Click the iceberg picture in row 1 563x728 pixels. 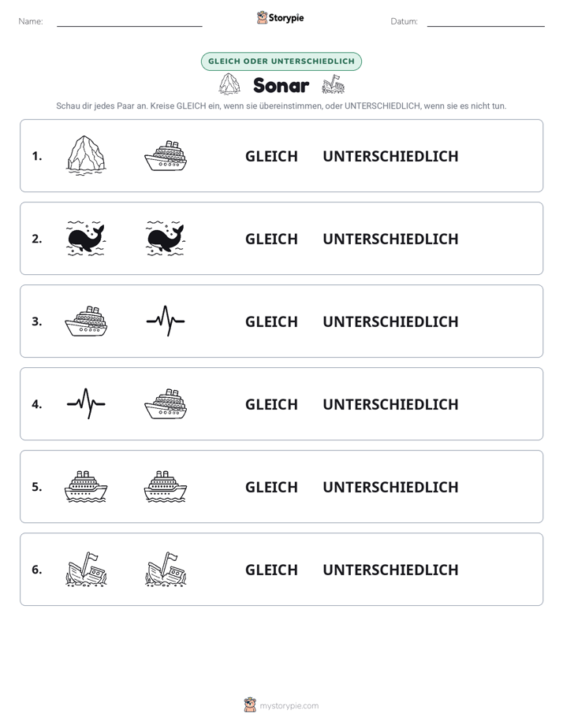click(86, 156)
